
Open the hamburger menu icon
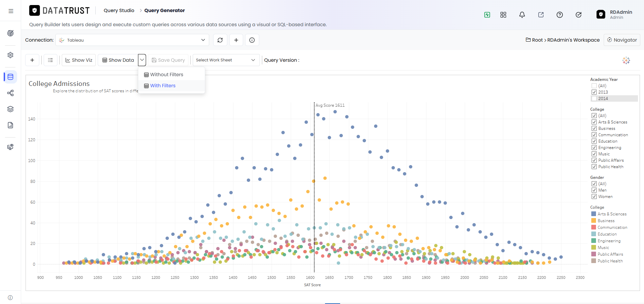(x=11, y=11)
